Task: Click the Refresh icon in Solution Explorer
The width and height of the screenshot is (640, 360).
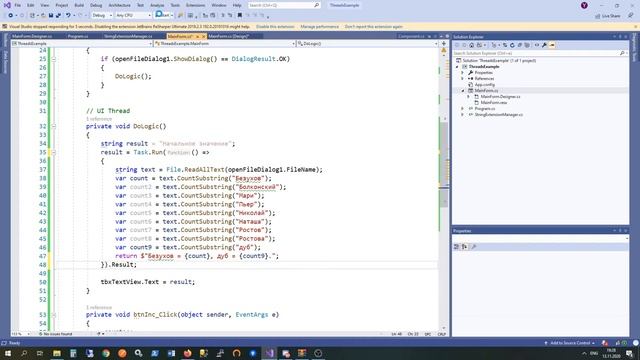Action: tap(512, 45)
